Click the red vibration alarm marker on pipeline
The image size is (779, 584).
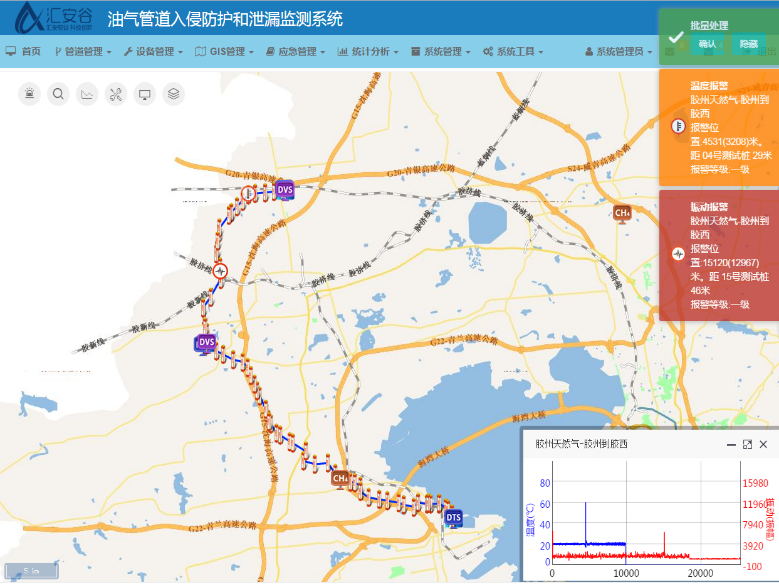(x=220, y=270)
